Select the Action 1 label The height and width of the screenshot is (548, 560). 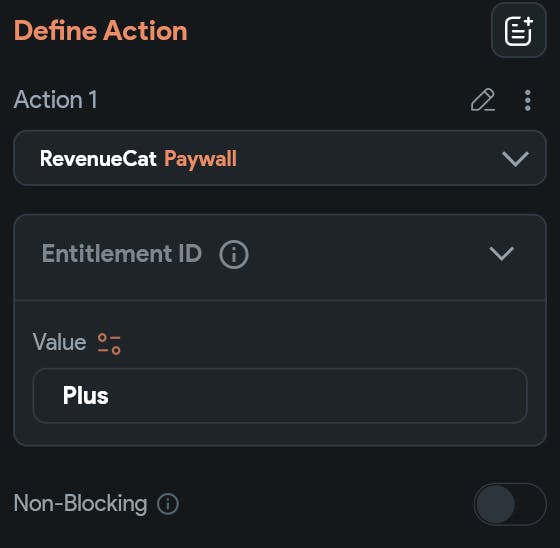point(55,100)
